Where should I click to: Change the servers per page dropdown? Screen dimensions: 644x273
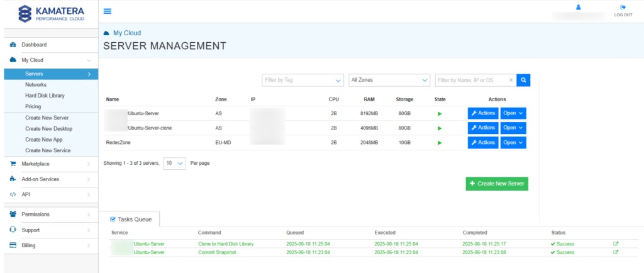175,163
